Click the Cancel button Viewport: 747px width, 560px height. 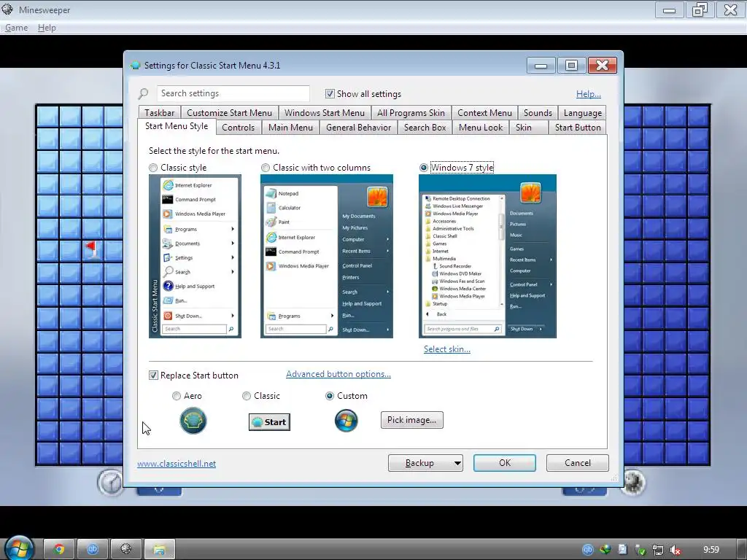click(x=578, y=463)
